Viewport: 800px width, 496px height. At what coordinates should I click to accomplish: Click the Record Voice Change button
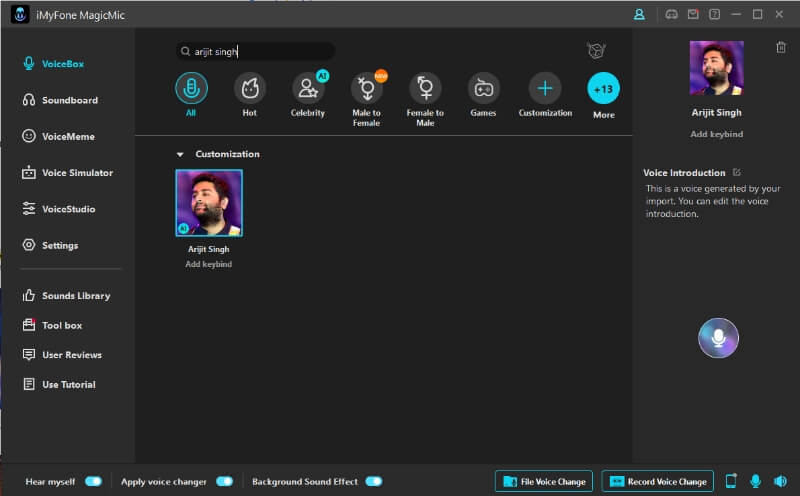[x=658, y=481]
